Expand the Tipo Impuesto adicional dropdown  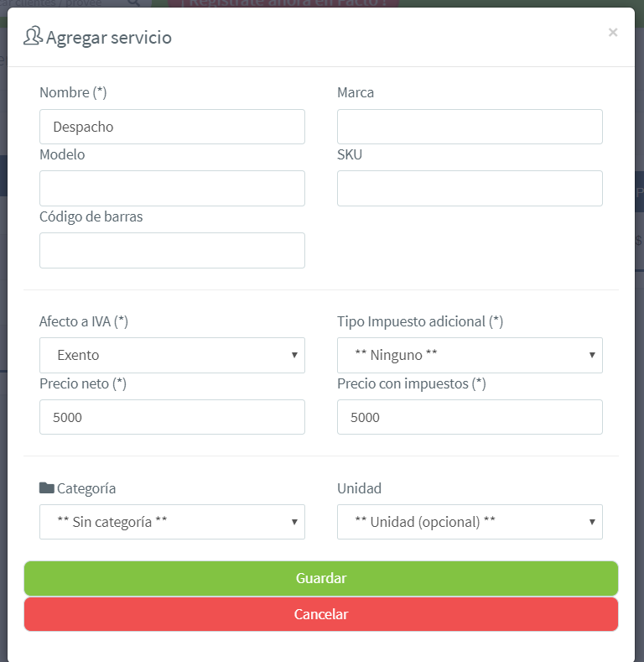pos(470,355)
